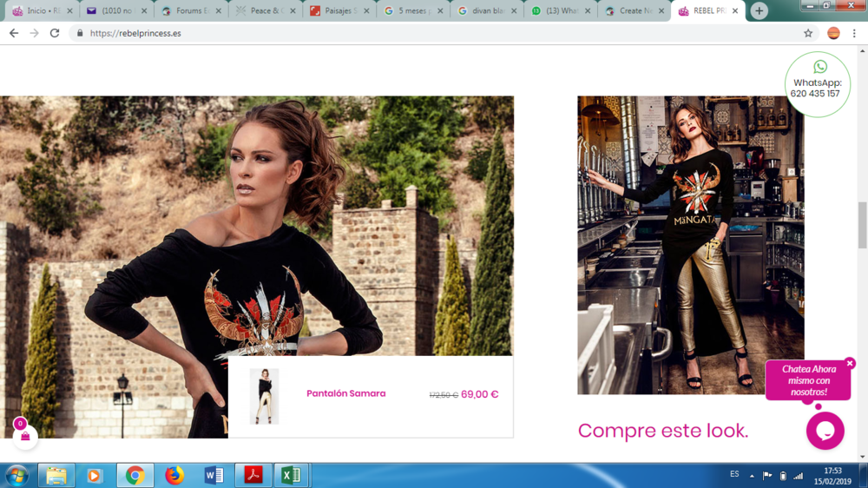Switch to the '(13) What' WhatsApp tab
868x488 pixels.
560,10
